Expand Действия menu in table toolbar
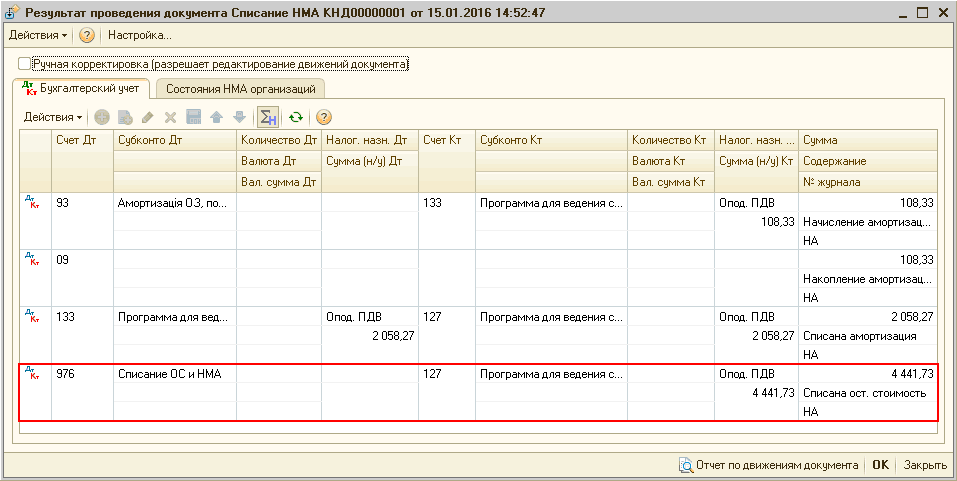Image resolution: width=957 pixels, height=481 pixels. pyautogui.click(x=53, y=117)
